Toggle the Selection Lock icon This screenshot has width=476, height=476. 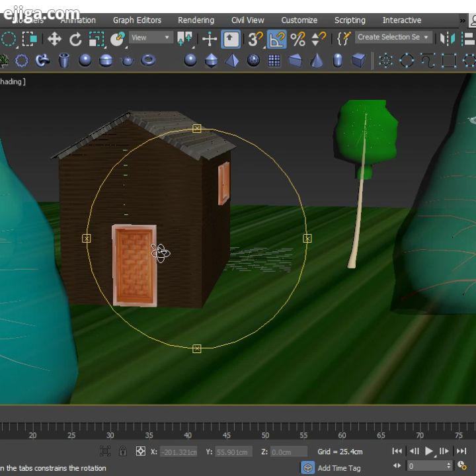coord(123,451)
